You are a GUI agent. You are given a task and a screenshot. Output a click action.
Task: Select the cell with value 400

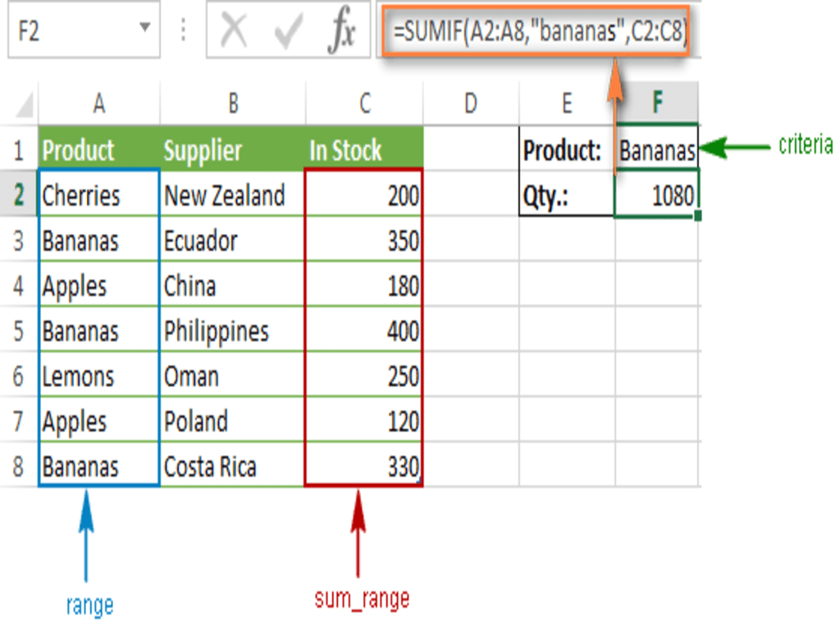tap(364, 331)
